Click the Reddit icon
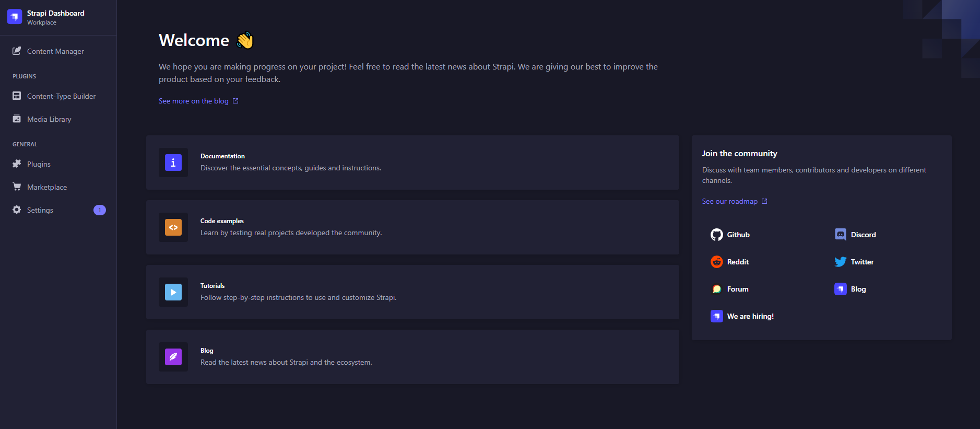Image resolution: width=980 pixels, height=429 pixels. (x=717, y=262)
